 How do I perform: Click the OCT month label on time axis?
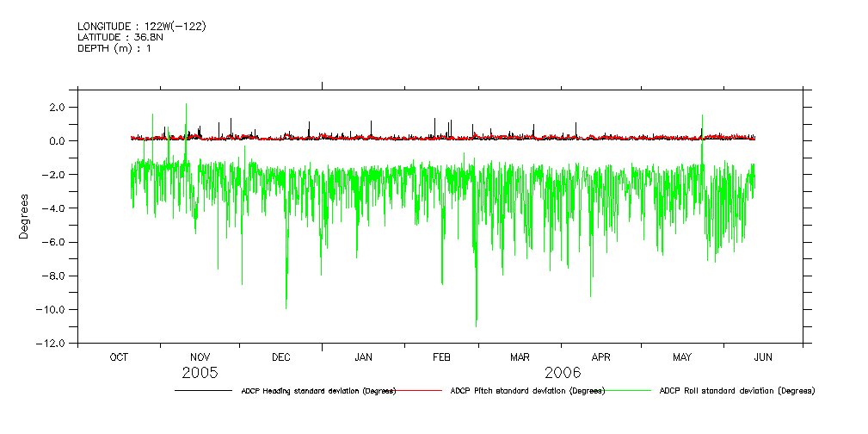point(120,357)
